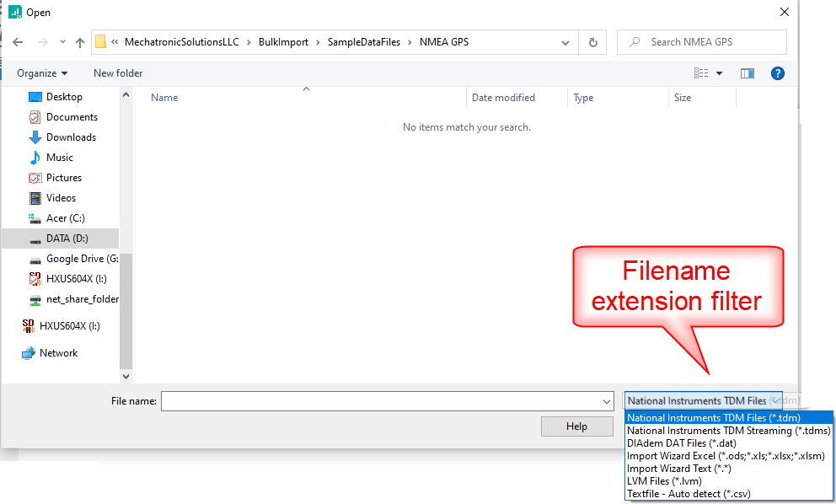The height and width of the screenshot is (504, 836).
Task: Click the Back navigation arrow
Action: coord(18,42)
